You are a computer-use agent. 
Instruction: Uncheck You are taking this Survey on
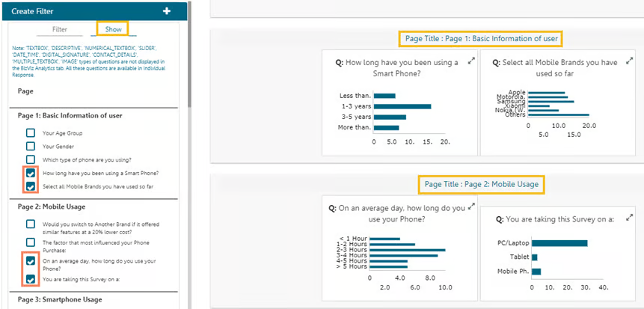[31, 280]
